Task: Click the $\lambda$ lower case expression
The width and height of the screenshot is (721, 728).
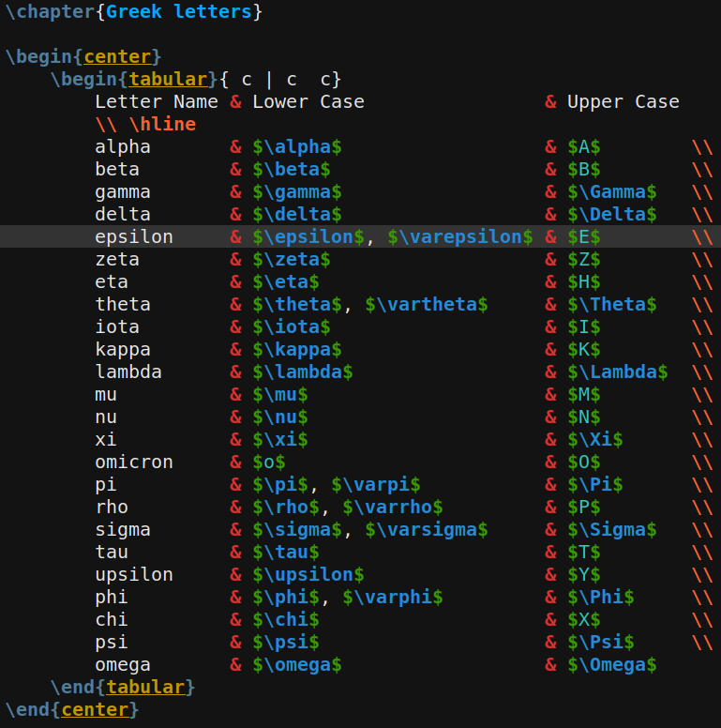Action: [x=303, y=372]
